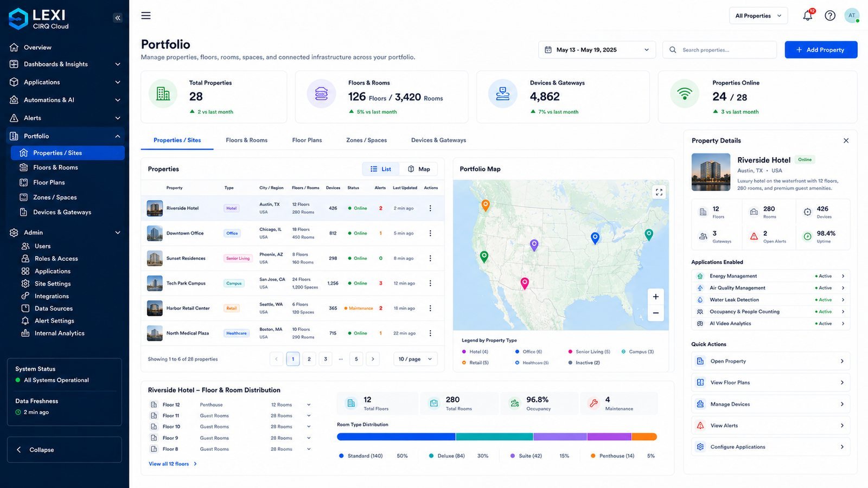868x488 pixels.
Task: Click Manage Devices quick action
Action: [770, 404]
